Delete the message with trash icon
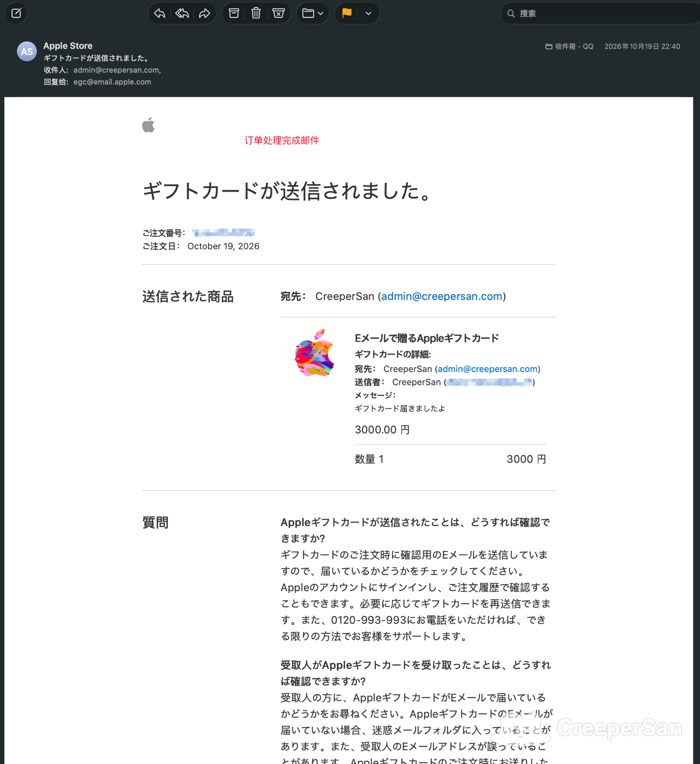 [256, 14]
